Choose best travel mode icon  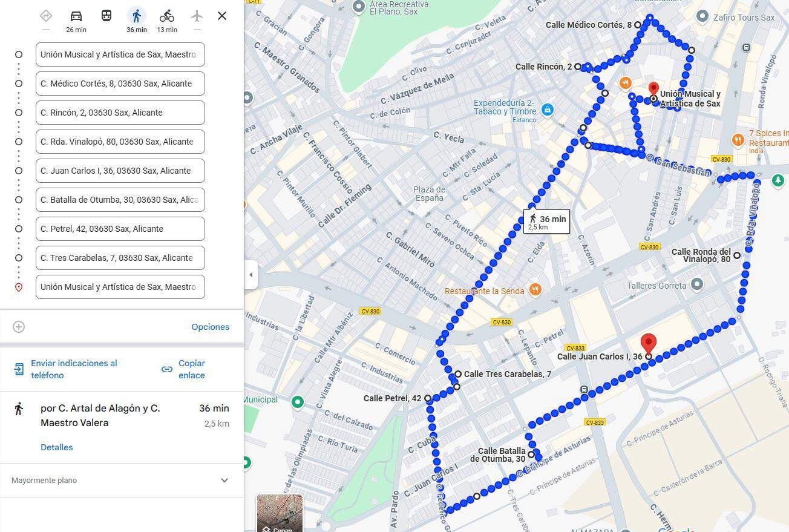click(x=46, y=16)
